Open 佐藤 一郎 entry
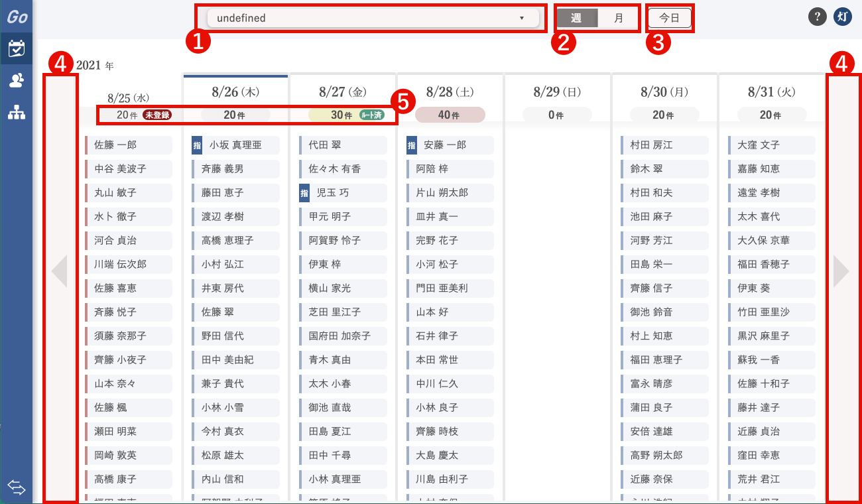This screenshot has width=862, height=504. click(129, 145)
